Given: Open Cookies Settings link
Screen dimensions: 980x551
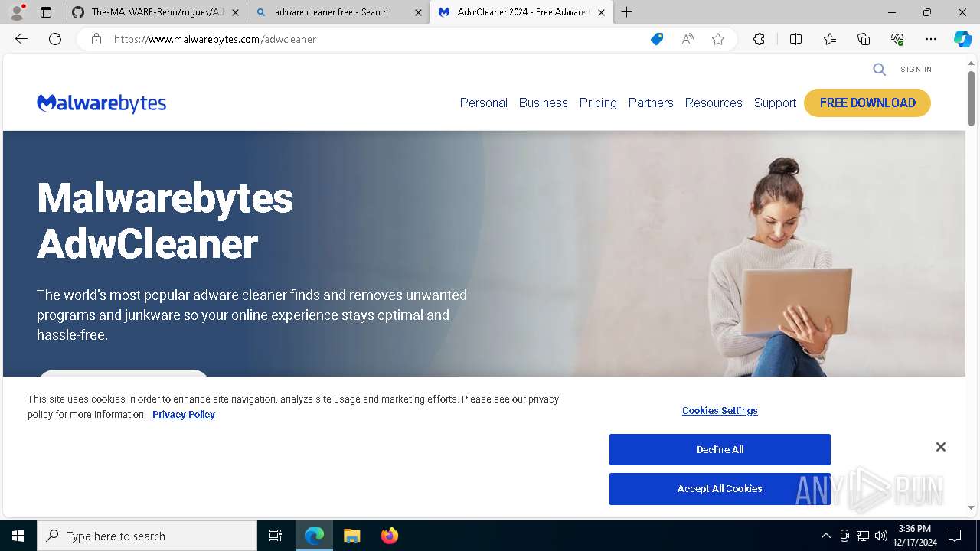Looking at the screenshot, I should click(720, 411).
